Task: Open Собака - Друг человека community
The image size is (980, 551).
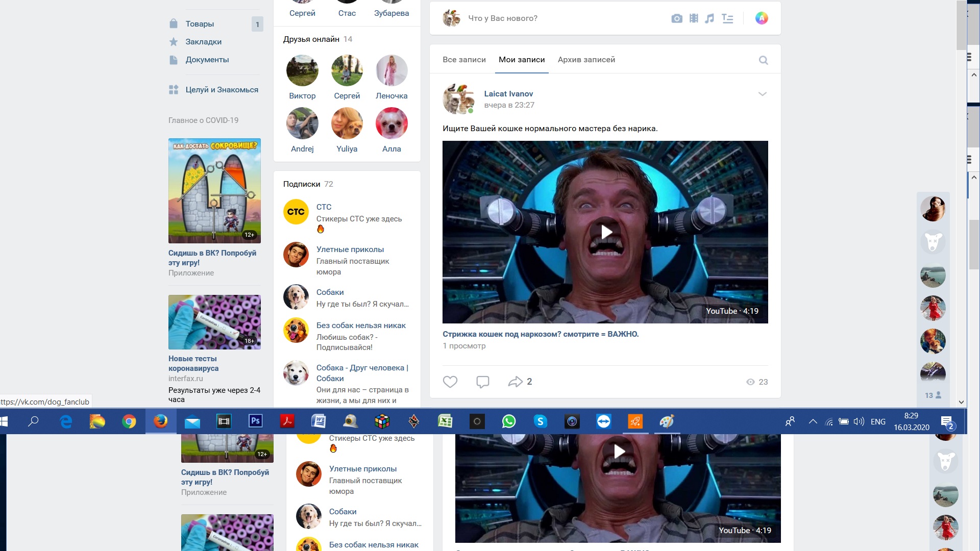Action: 362,373
